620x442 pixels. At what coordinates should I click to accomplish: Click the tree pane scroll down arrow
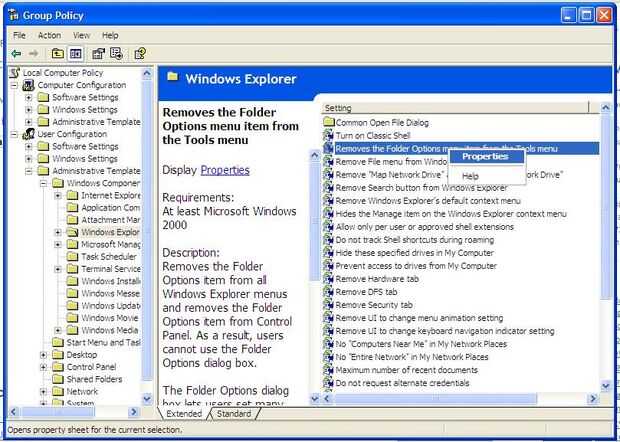click(x=147, y=399)
